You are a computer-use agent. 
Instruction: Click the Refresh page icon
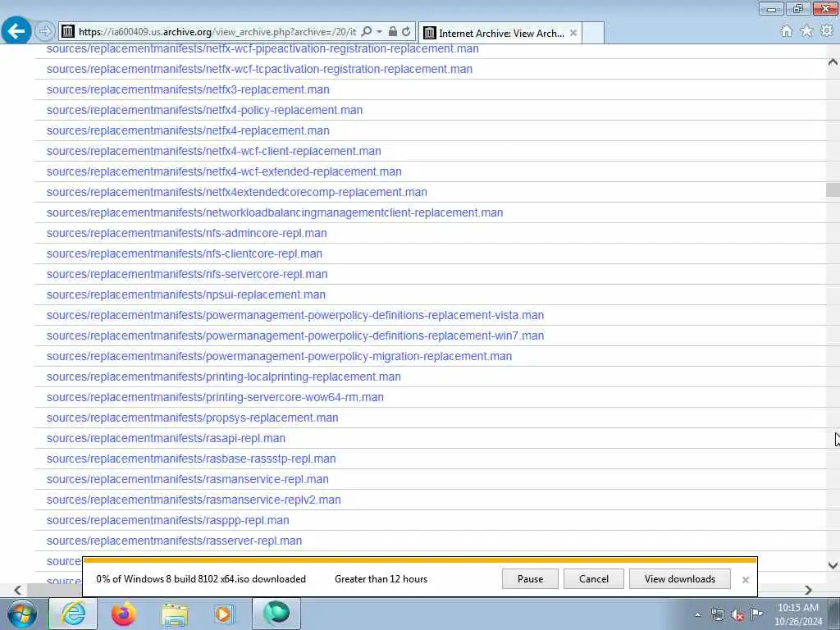(x=407, y=32)
